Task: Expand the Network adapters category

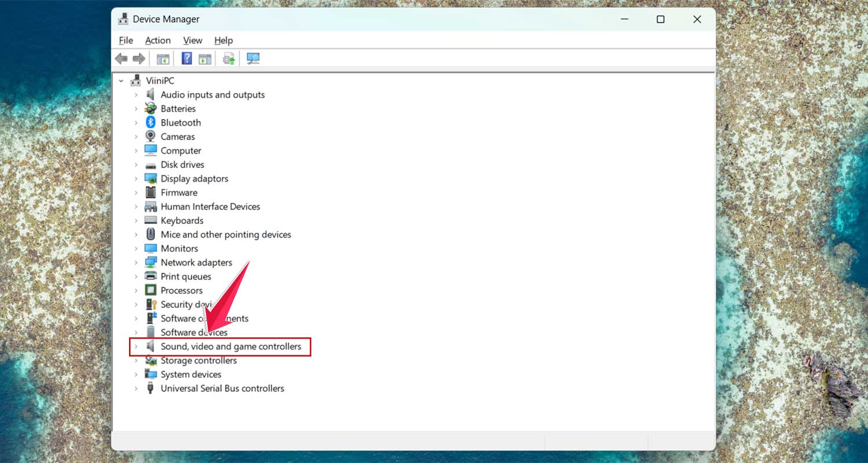Action: [135, 262]
